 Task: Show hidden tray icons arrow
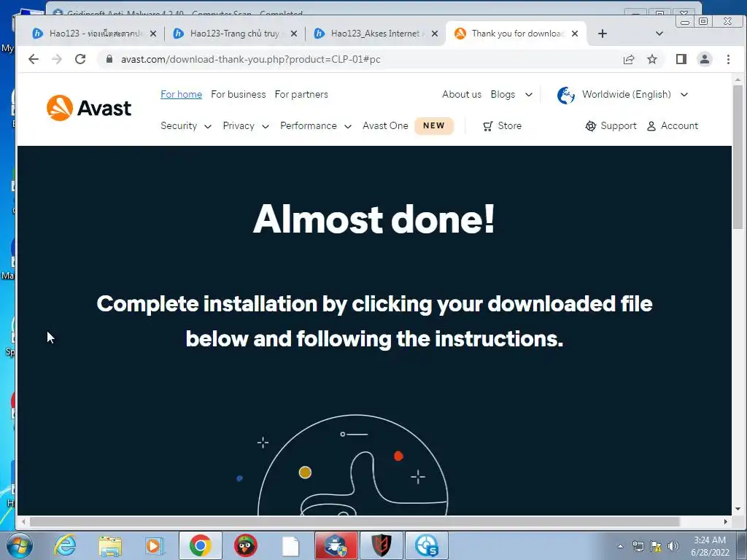pyautogui.click(x=620, y=546)
